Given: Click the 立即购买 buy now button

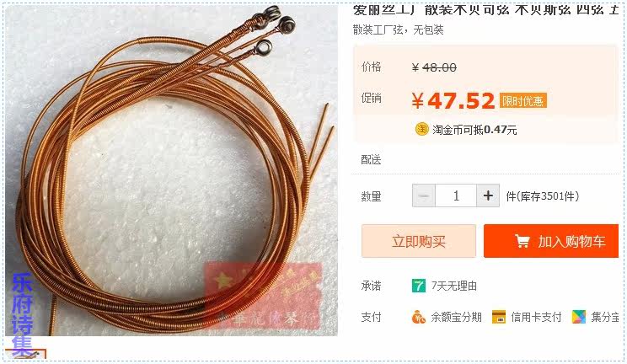Looking at the screenshot, I should point(419,241).
